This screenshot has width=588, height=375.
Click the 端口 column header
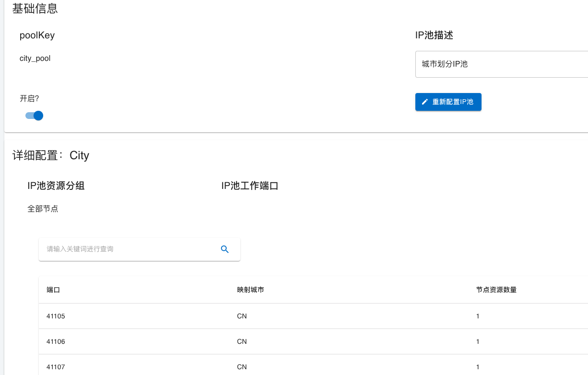tap(53, 290)
